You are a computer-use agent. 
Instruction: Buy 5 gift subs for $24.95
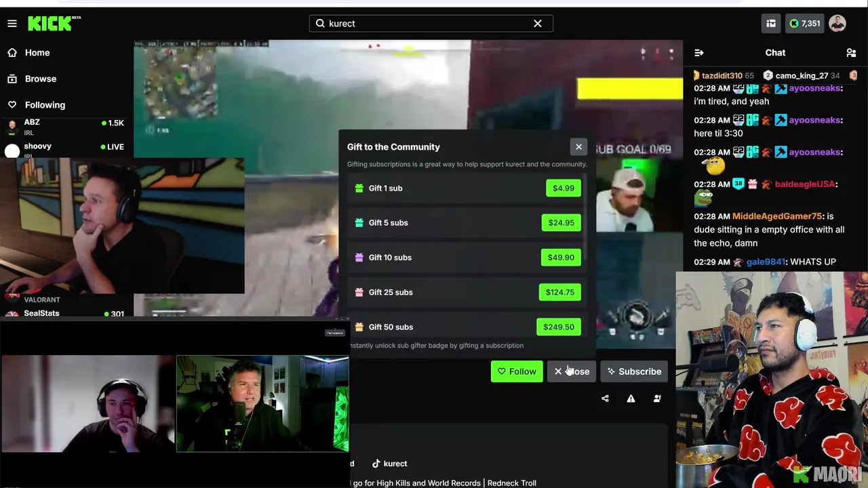click(x=561, y=223)
